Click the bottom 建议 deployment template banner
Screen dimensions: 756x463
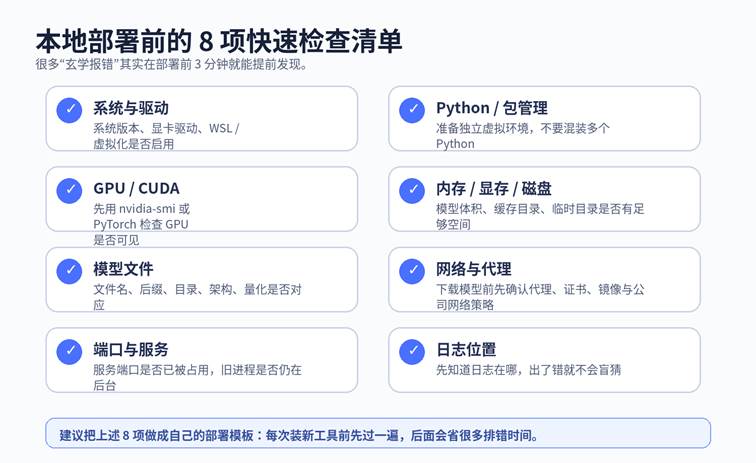click(x=378, y=435)
